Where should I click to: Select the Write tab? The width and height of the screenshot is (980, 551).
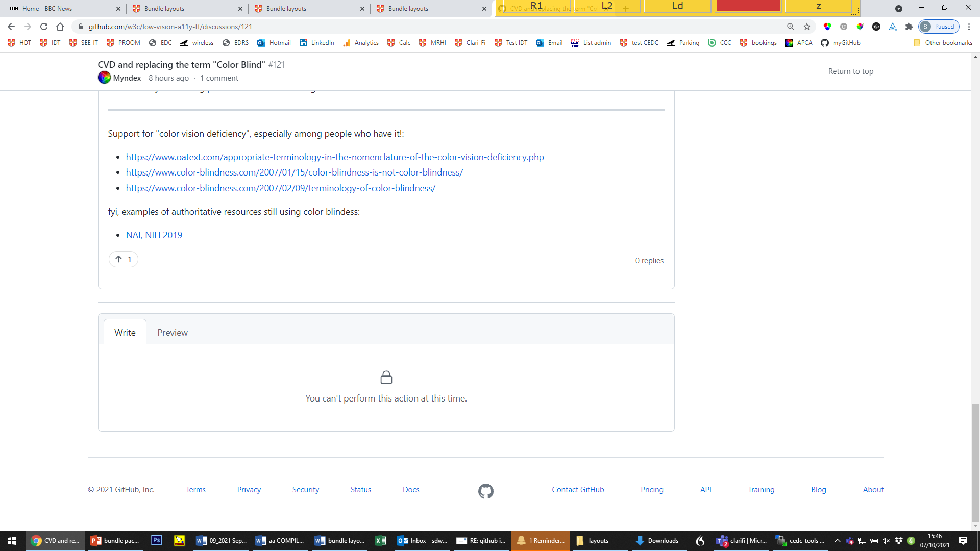coord(125,333)
